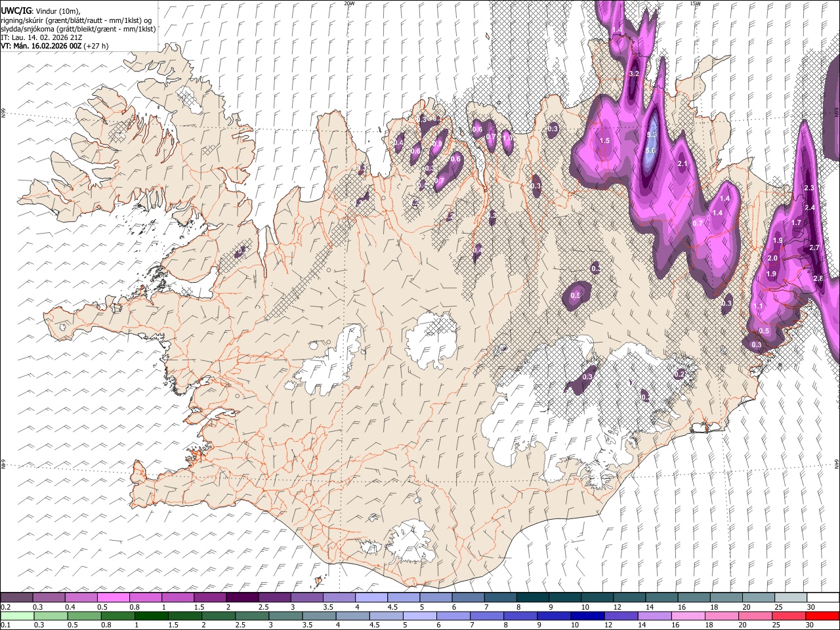Click the 3.2 snowfall value on the map
The height and width of the screenshot is (630, 840).
[x=634, y=74]
